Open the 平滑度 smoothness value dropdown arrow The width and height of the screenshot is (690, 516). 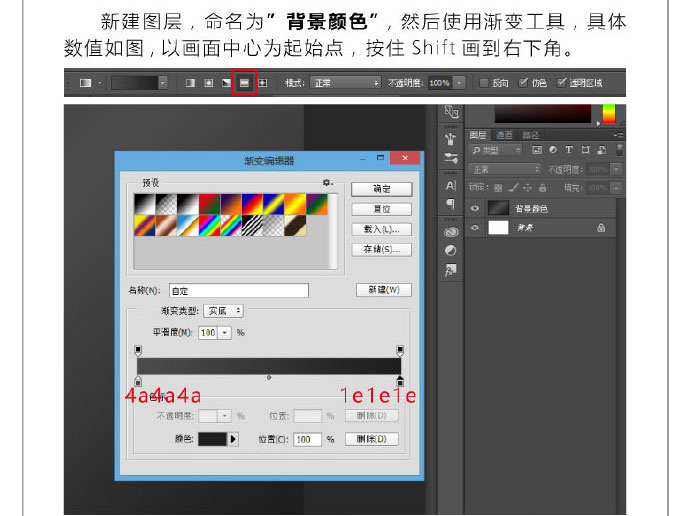click(x=225, y=332)
